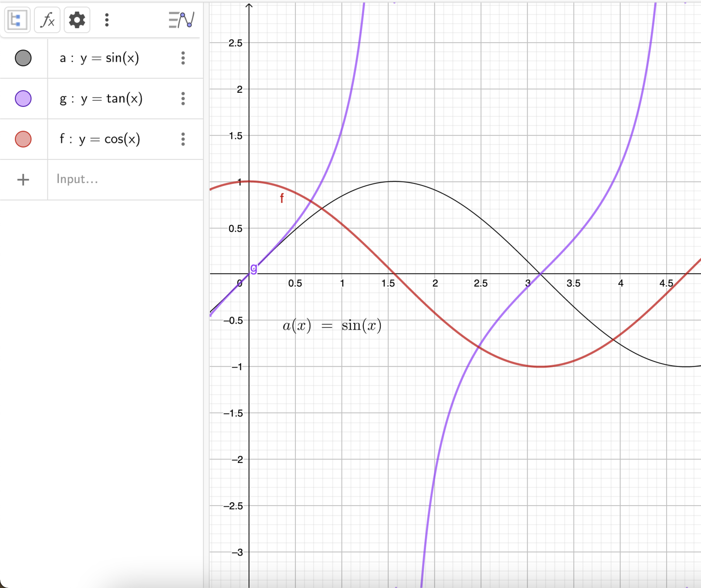
Task: Open the Algebra view icon
Action: point(17,20)
